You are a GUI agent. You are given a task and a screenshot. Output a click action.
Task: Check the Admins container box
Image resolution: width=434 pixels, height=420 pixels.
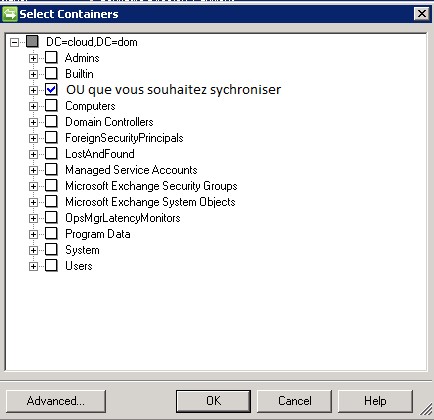(51, 58)
